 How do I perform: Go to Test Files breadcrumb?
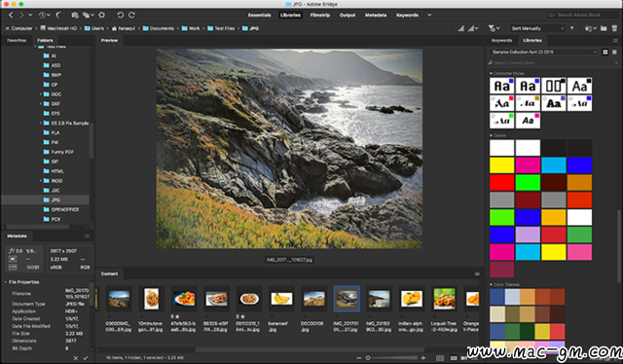point(221,28)
